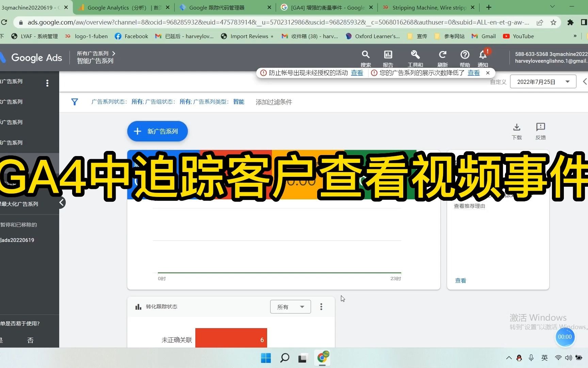
Task: Open LYAF - 系统管理 bookmark
Action: [x=34, y=36]
